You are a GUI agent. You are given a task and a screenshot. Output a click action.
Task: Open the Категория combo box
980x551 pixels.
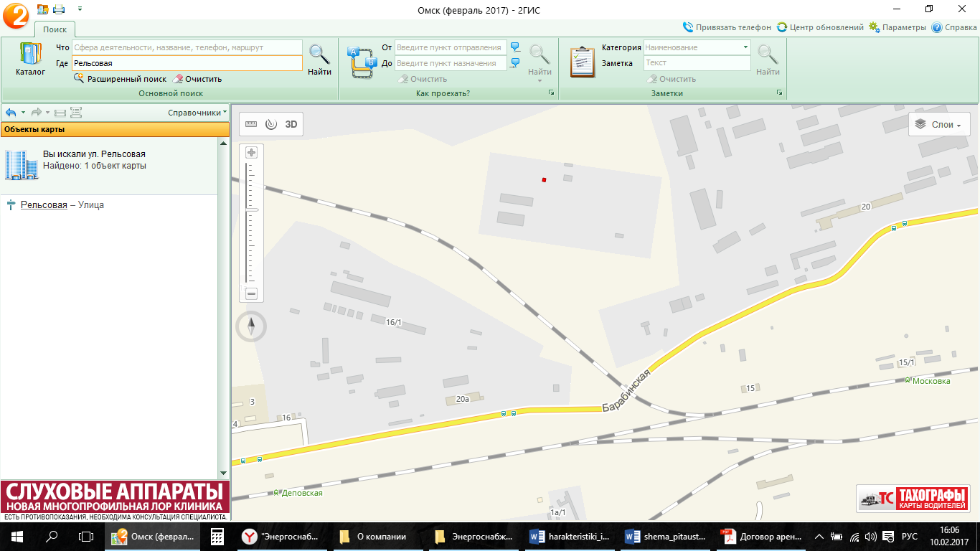click(x=697, y=47)
